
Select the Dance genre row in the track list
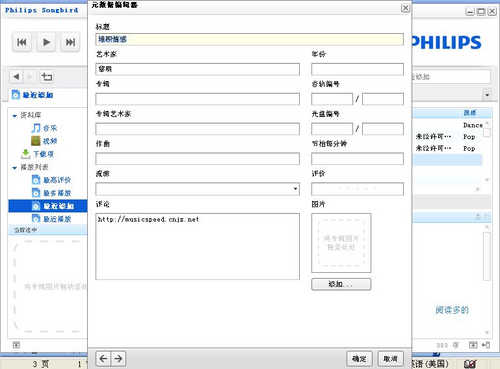coord(447,125)
